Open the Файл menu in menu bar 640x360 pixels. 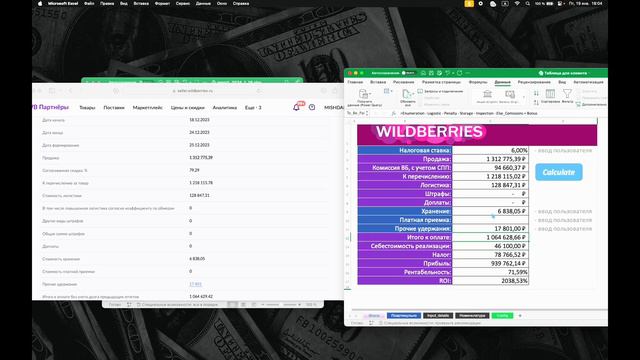pos(89,4)
